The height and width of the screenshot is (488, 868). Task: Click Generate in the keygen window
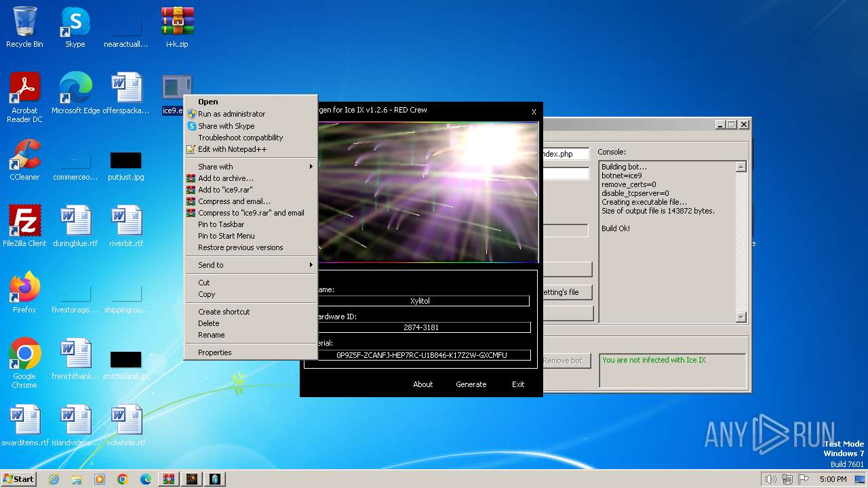[x=471, y=384]
